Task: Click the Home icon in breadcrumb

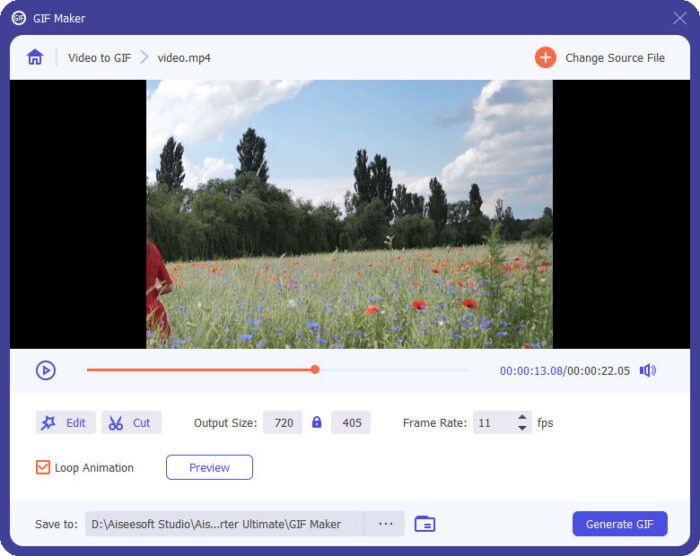Action: (x=35, y=58)
